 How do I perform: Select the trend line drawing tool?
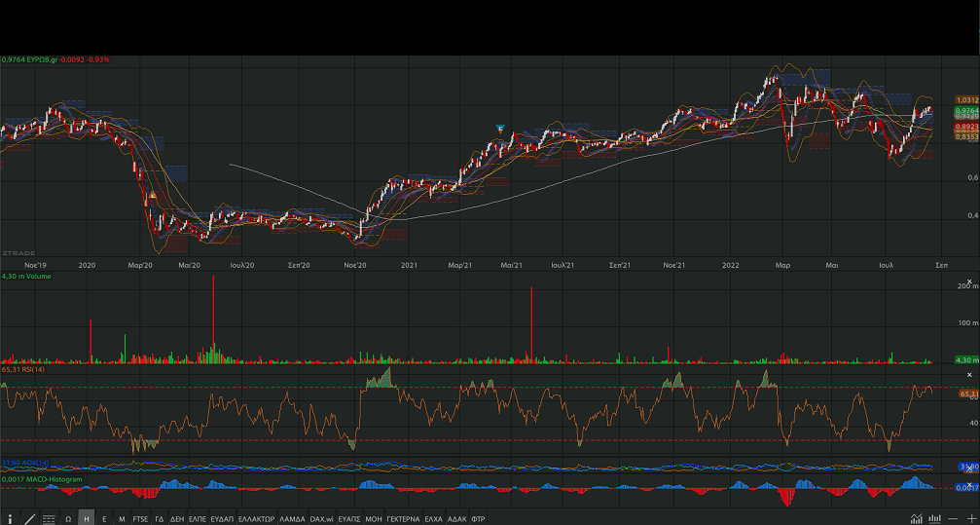pos(29,518)
